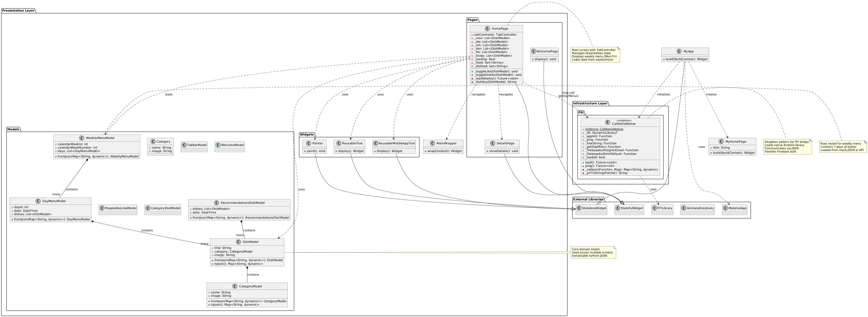The width and height of the screenshot is (868, 317).
Task: Click the DayMenuModel class icon
Action: point(38,201)
